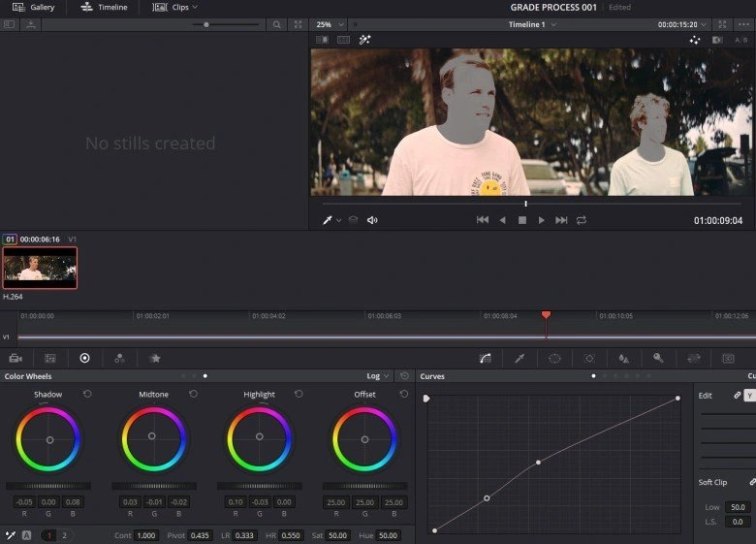This screenshot has height=544, width=756.
Task: Select the Color Wheels palette icon
Action: (85, 358)
